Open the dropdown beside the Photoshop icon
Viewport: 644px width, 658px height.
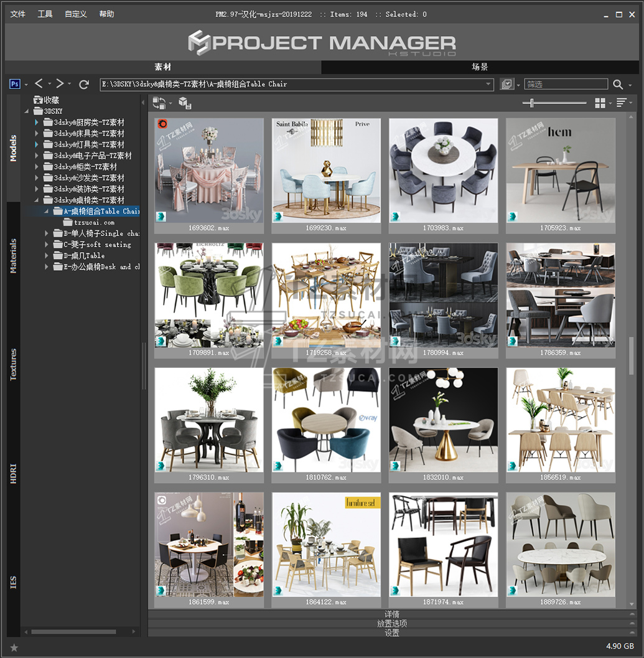[x=26, y=84]
